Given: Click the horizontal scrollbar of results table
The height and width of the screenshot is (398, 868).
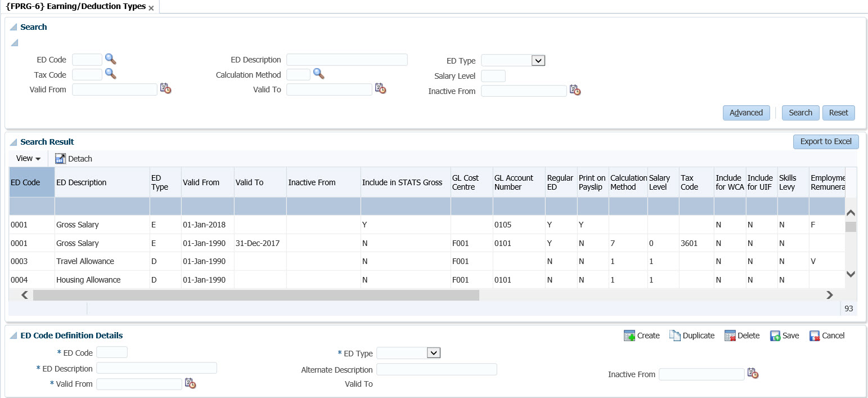Looking at the screenshot, I should pyautogui.click(x=256, y=295).
